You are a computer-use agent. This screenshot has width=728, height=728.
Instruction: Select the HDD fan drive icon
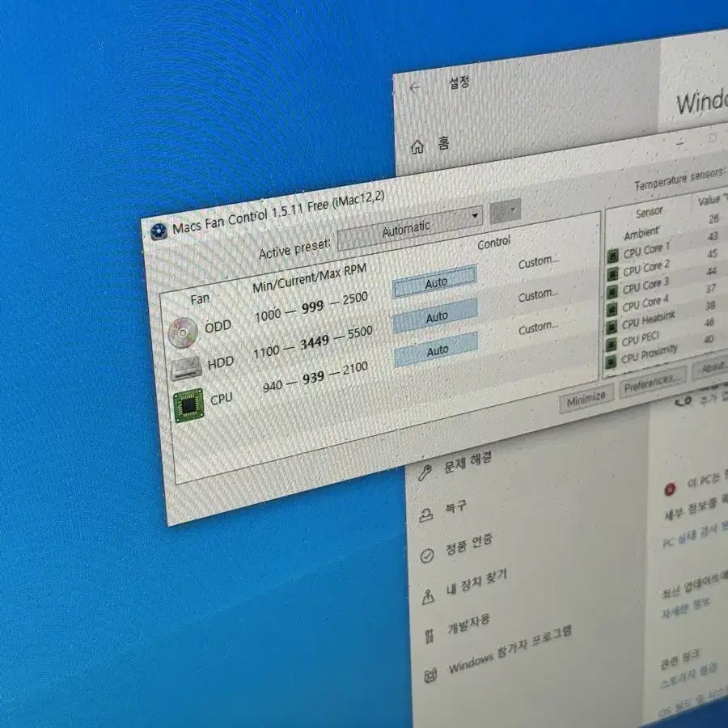(186, 368)
